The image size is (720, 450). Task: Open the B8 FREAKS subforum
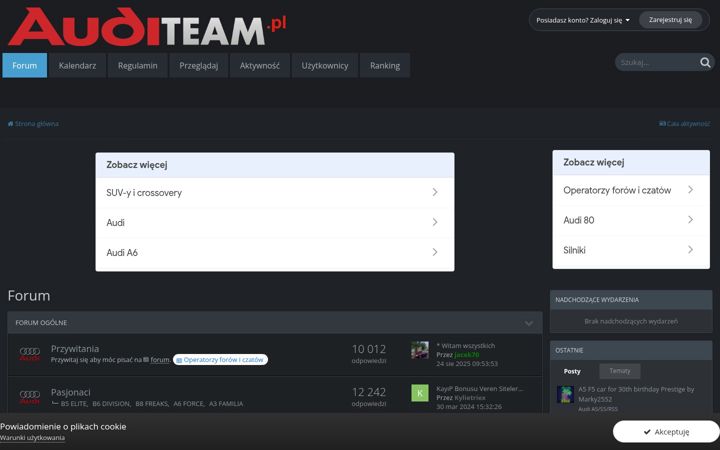(x=152, y=404)
